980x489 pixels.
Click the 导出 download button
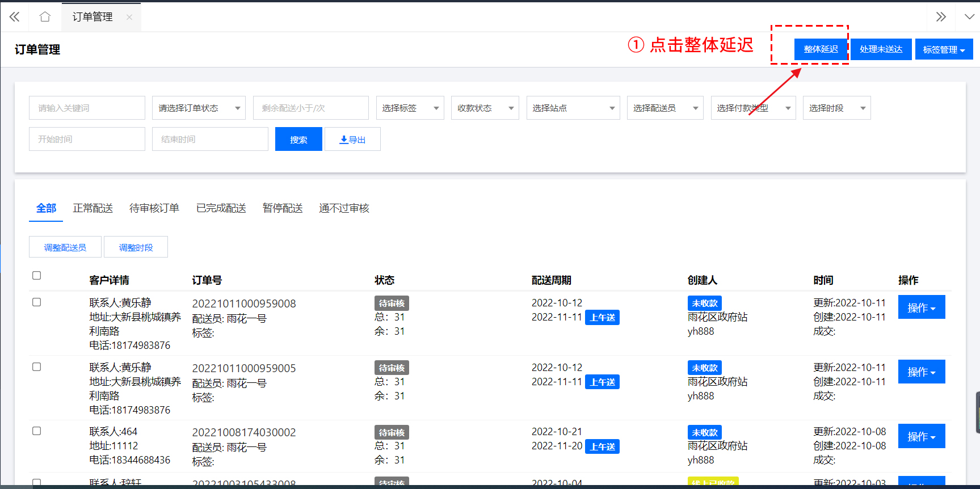352,140
